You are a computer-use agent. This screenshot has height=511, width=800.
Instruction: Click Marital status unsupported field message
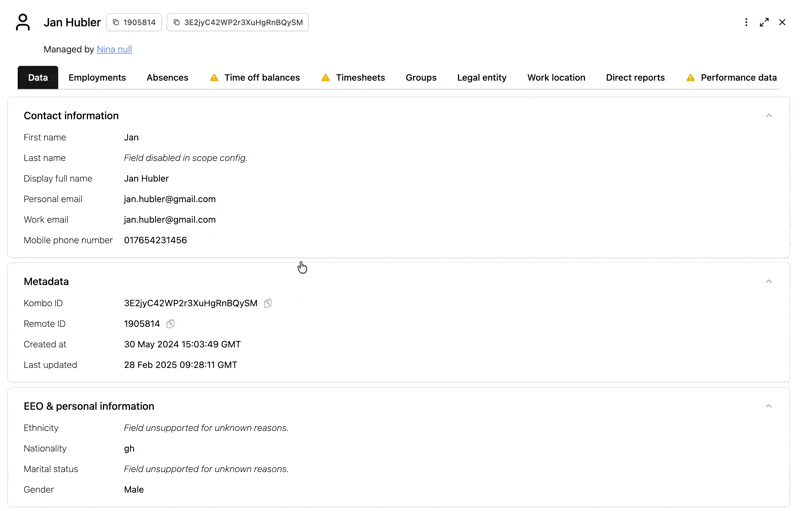click(206, 469)
